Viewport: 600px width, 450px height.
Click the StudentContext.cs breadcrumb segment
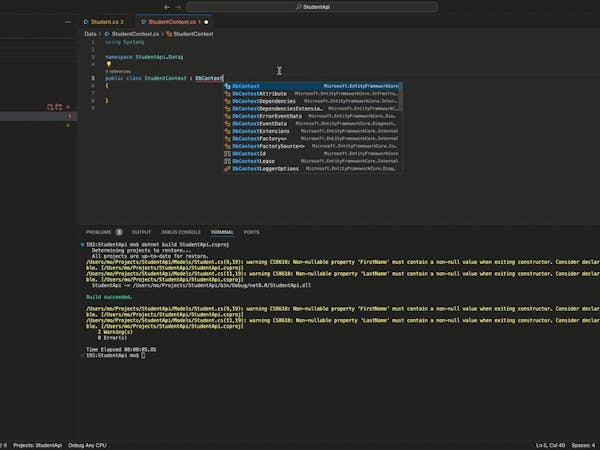[135, 34]
